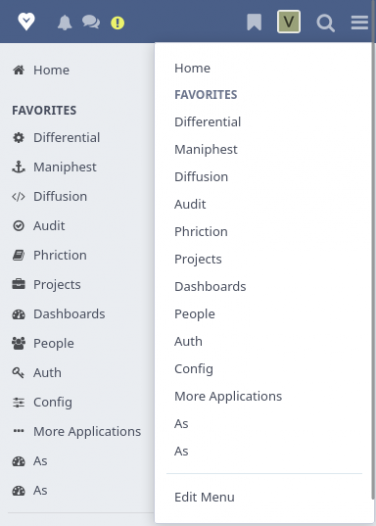Click the Phabricator heart logo
Screen dimensions: 376x526
(x=26, y=22)
